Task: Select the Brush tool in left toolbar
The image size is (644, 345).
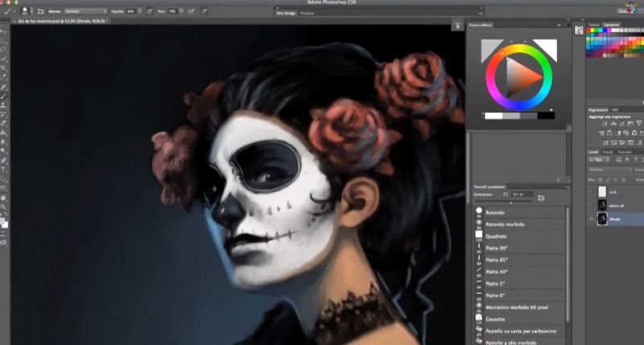Action: pyautogui.click(x=3, y=96)
